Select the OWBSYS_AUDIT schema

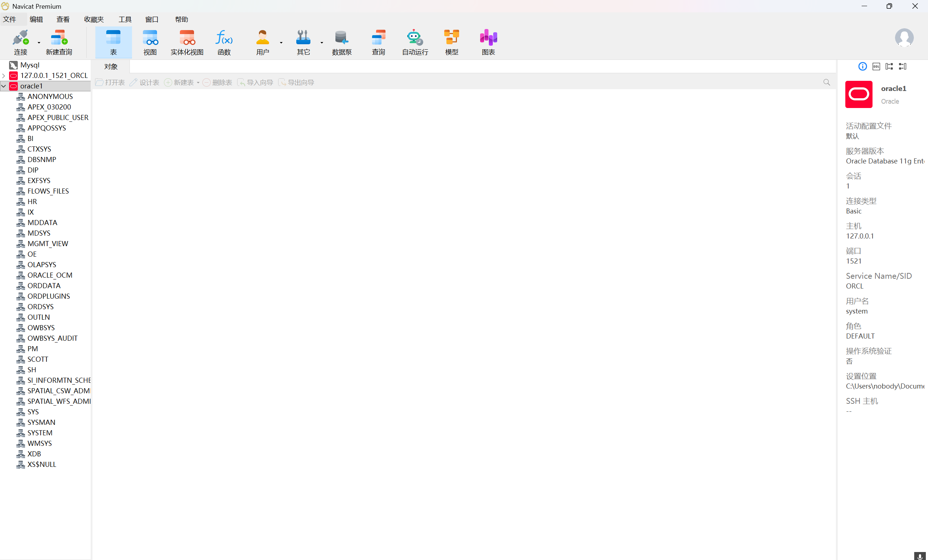[52, 339]
